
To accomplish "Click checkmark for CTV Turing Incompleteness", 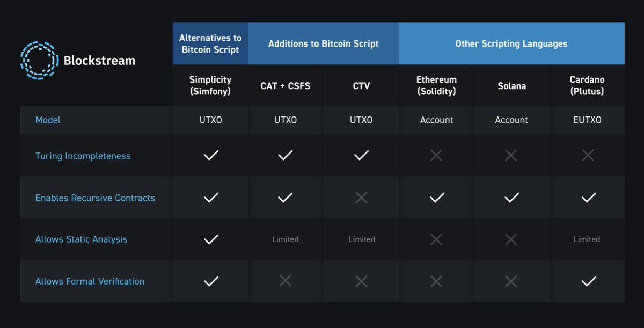I will 361,156.
